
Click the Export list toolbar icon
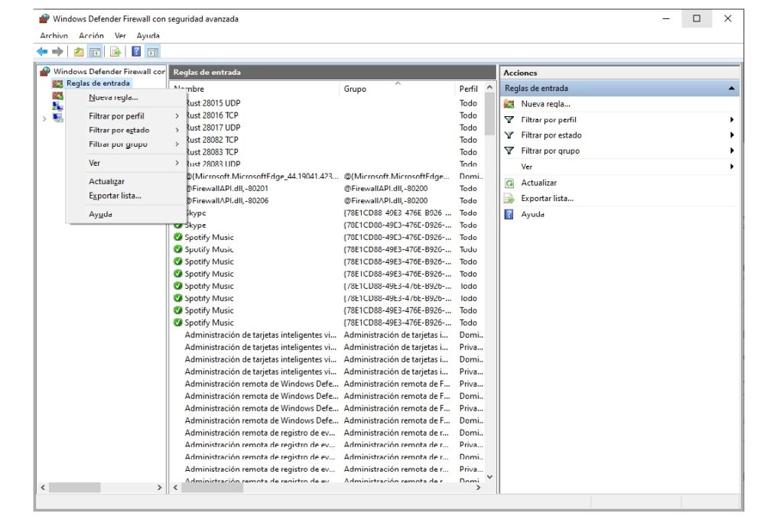115,52
